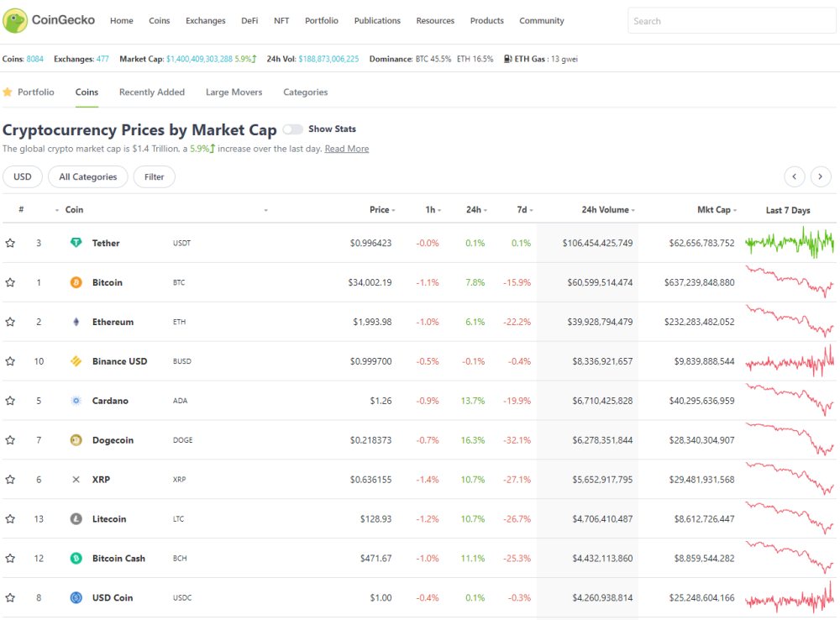Click the Tether coin icon
Viewport: 840px width, 620px height.
point(76,243)
